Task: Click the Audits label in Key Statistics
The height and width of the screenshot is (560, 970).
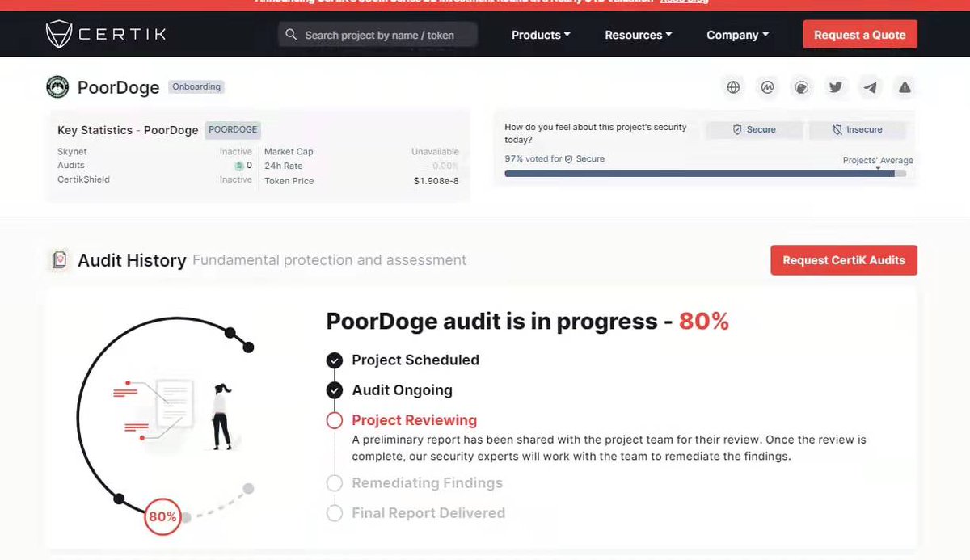Action: point(71,166)
